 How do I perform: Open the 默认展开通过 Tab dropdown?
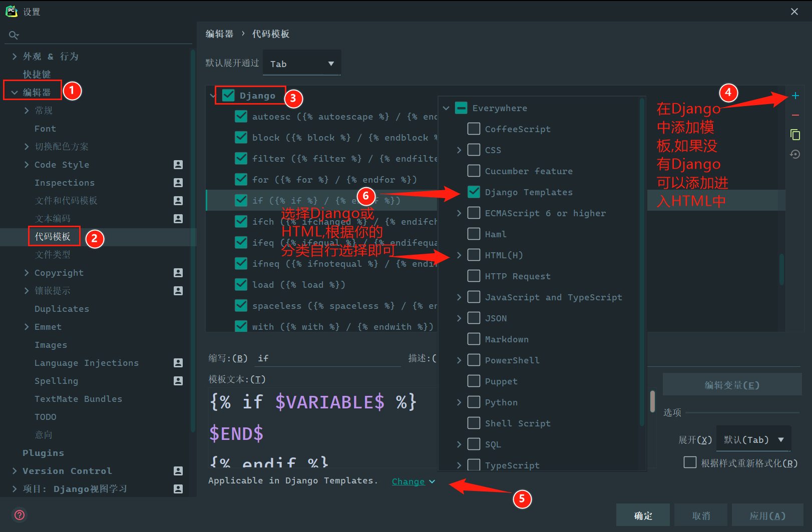pos(302,64)
